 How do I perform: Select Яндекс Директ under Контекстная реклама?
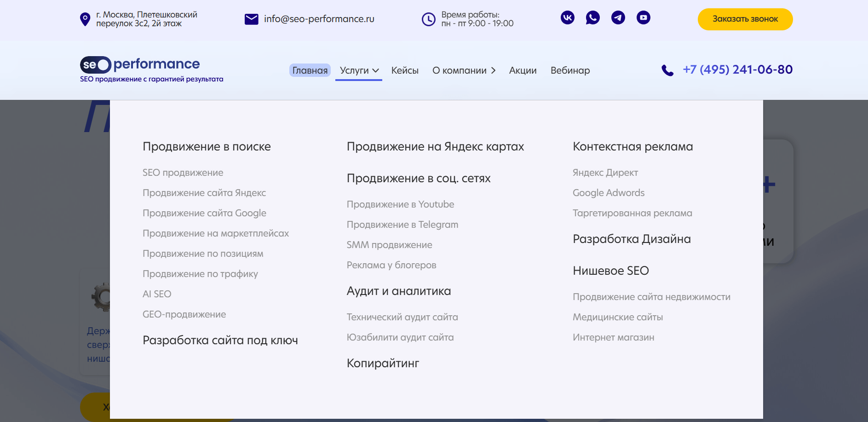tap(605, 173)
